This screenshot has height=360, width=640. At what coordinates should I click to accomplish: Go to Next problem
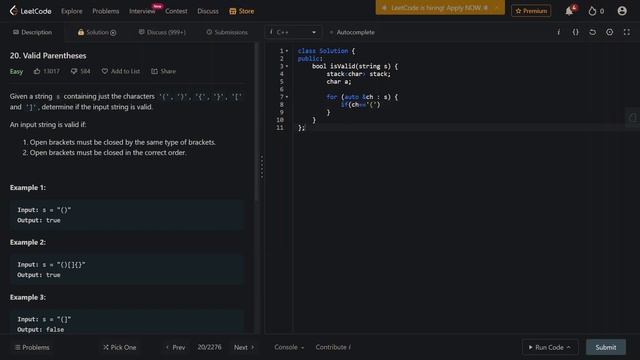pyautogui.click(x=244, y=347)
